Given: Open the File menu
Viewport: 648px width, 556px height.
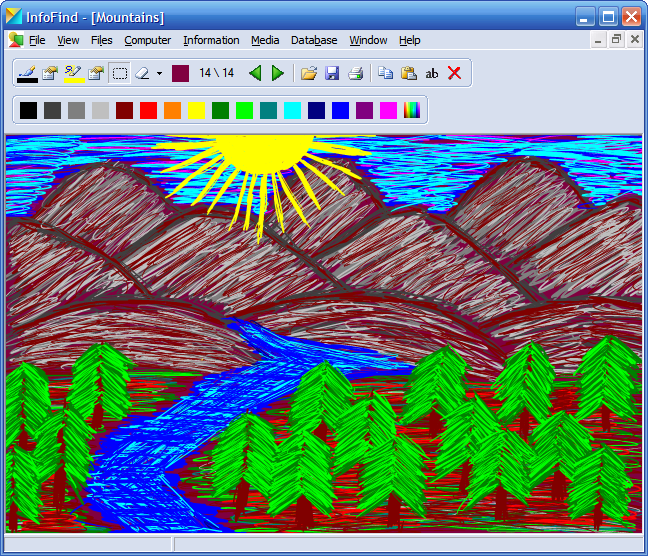Looking at the screenshot, I should click(x=37, y=40).
